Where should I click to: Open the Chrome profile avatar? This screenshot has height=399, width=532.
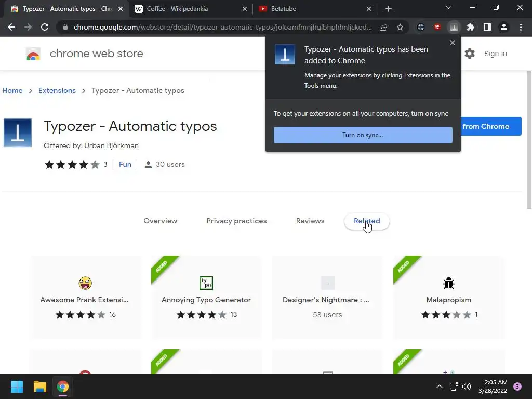tap(504, 27)
